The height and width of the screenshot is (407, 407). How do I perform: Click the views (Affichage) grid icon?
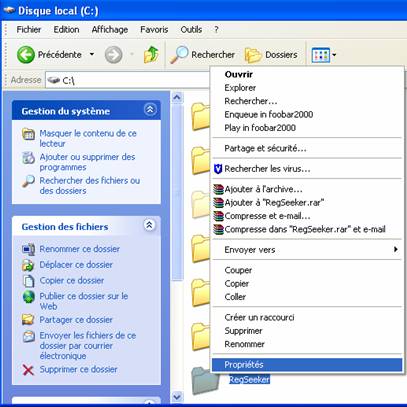[x=320, y=55]
